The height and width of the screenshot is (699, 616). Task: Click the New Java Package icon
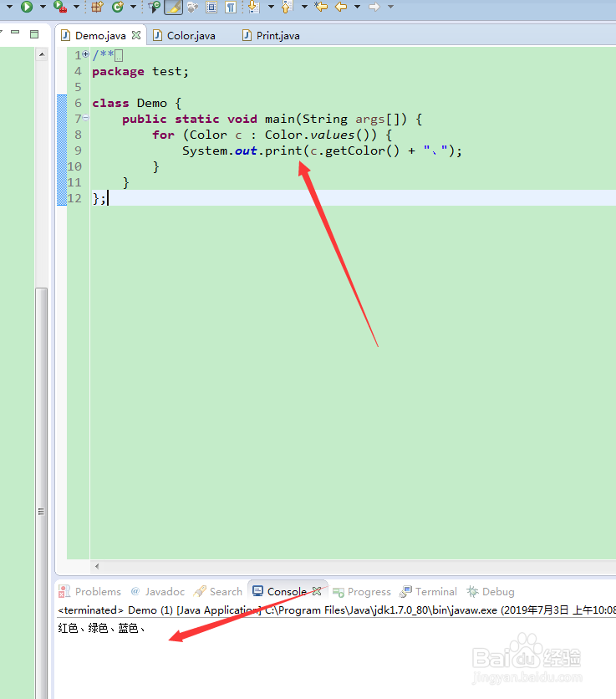[x=97, y=7]
